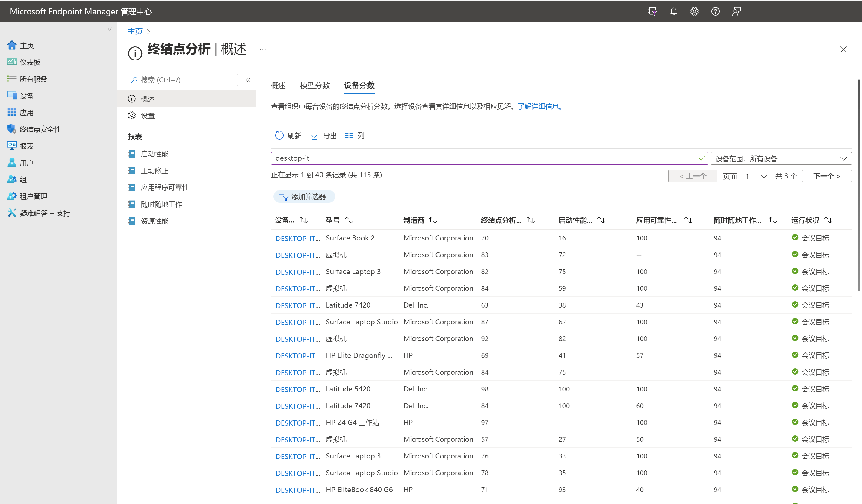Open the page number dropdown
The width and height of the screenshot is (862, 504).
coord(756,176)
